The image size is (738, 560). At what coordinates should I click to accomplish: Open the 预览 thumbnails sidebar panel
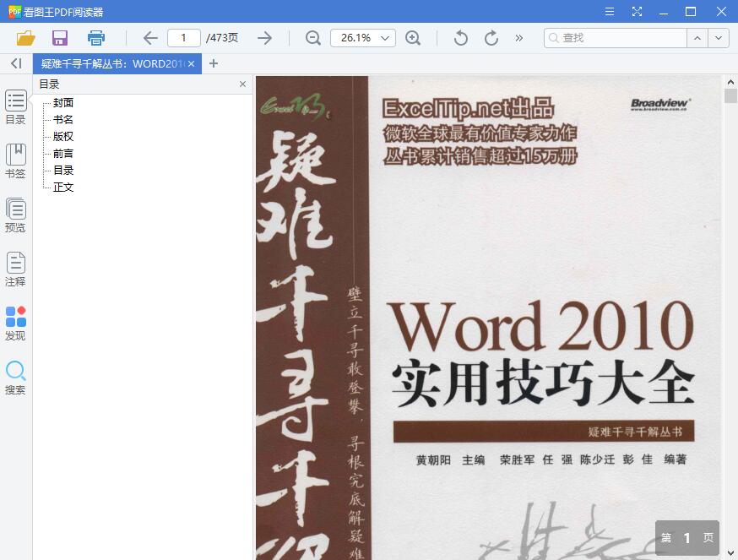click(x=15, y=215)
